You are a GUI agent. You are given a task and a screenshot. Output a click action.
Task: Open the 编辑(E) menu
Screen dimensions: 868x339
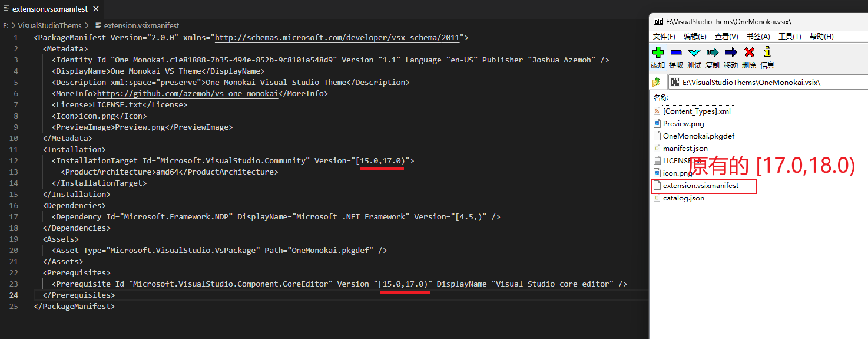coord(695,37)
